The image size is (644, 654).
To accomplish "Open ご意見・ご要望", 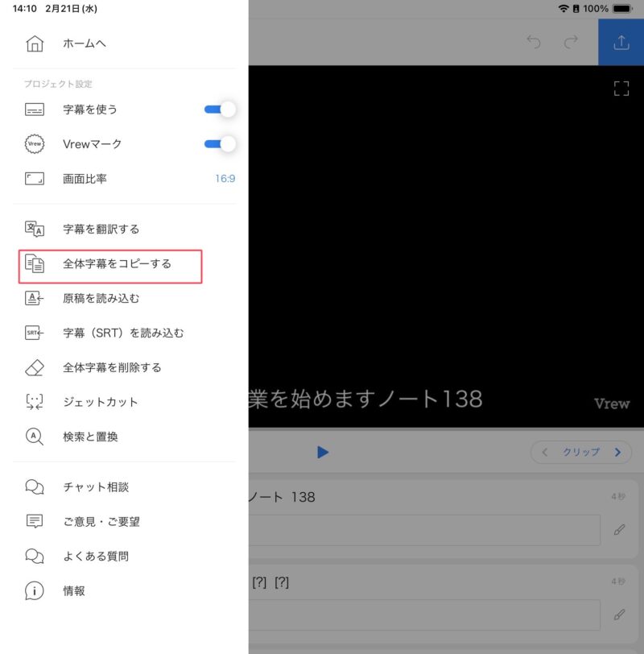I will [101, 521].
